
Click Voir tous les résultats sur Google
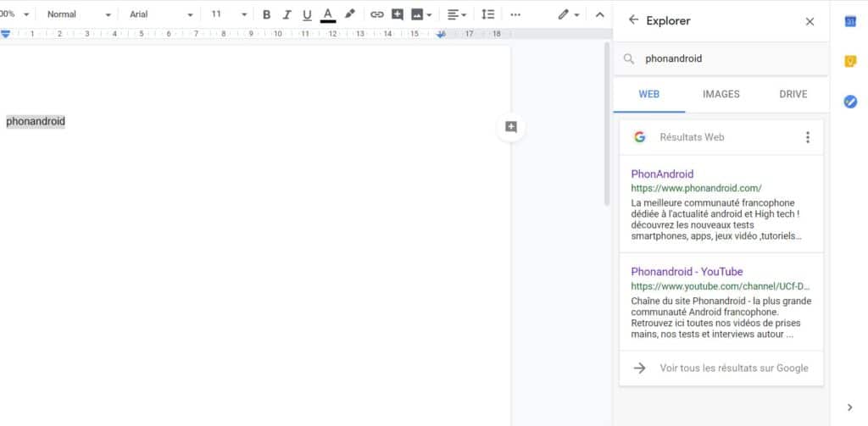[x=721, y=368]
